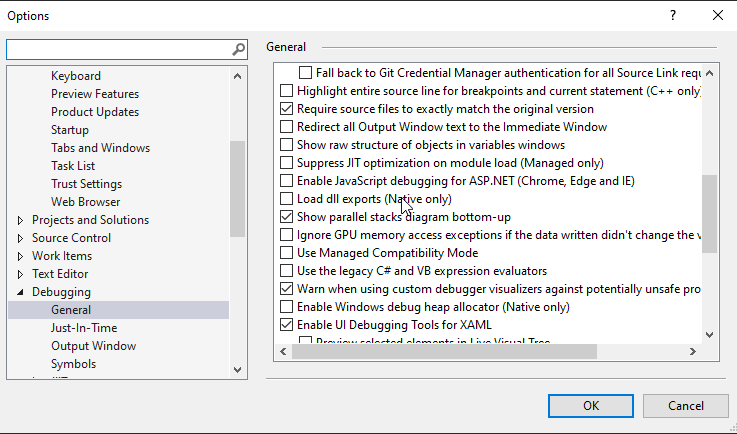Viewport: 737px width, 434px height.
Task: Click the category tree scrollbar thumb
Action: (x=238, y=189)
